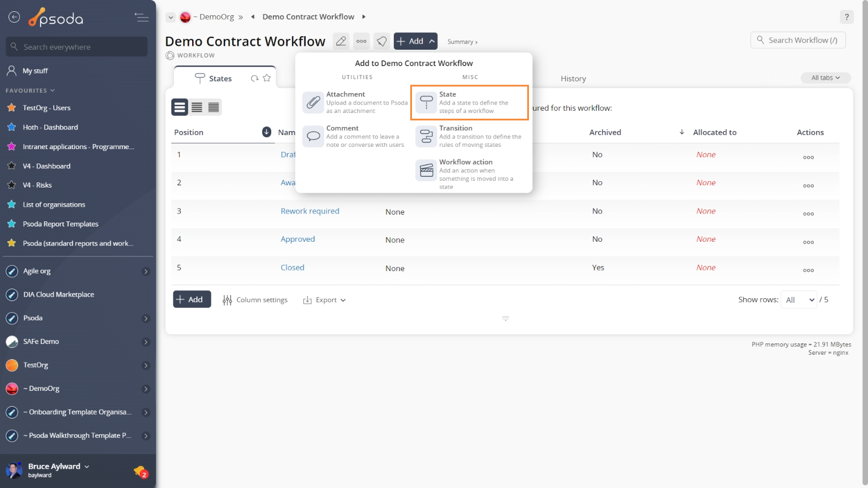This screenshot has width=868, height=488.
Task: Click the sort arrow beside Archived column
Action: coord(682,132)
